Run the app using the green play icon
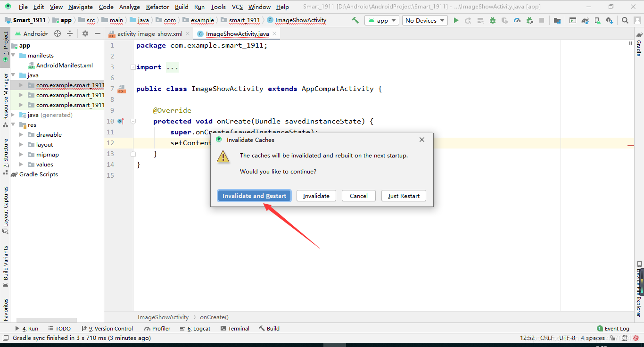644x347 pixels. pos(455,20)
